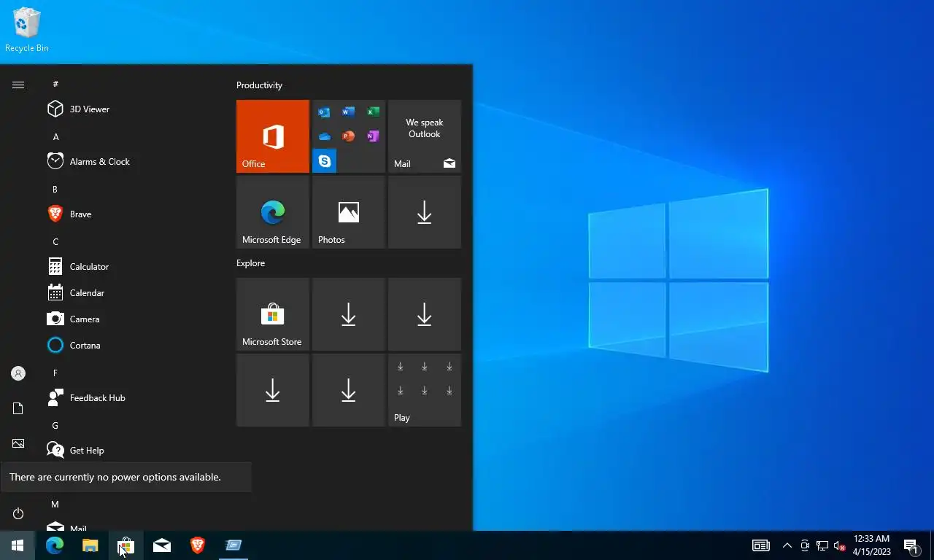Open the Action Center notifications
The width and height of the screenshot is (934, 560).
[x=911, y=545]
